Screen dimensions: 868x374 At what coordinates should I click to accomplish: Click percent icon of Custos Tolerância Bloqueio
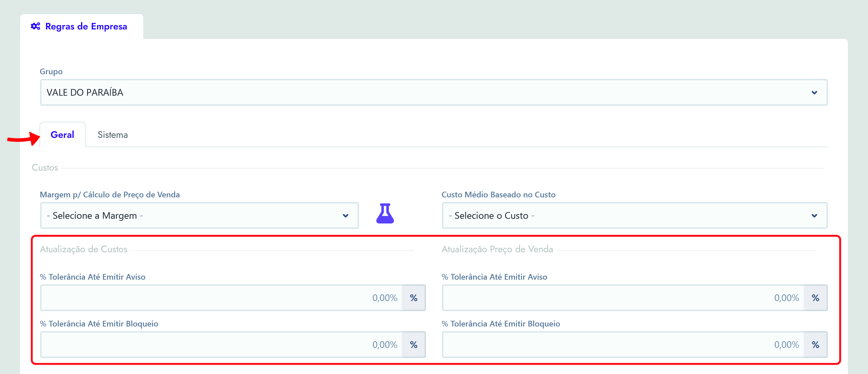(414, 344)
